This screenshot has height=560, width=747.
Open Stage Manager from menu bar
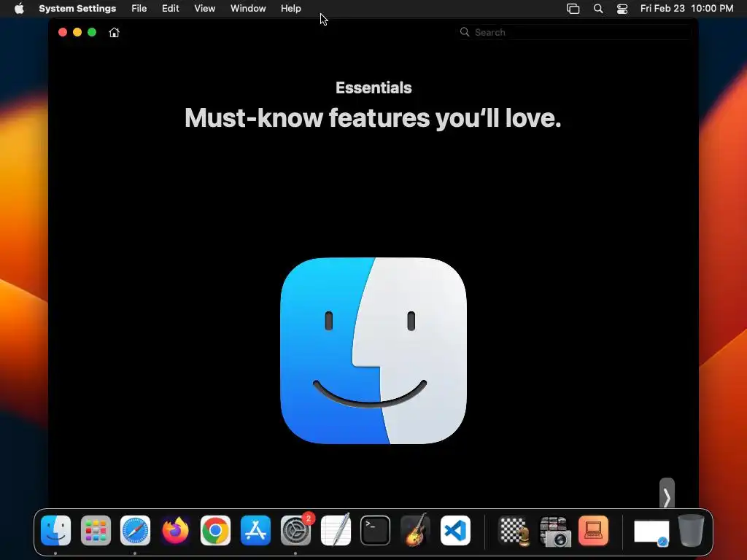tap(573, 9)
